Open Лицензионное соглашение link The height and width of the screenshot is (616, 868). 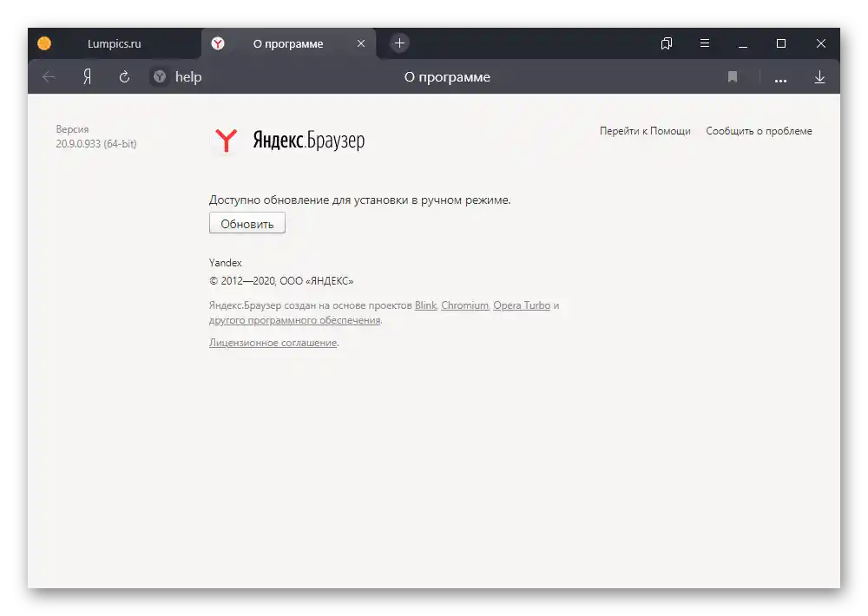(x=273, y=343)
